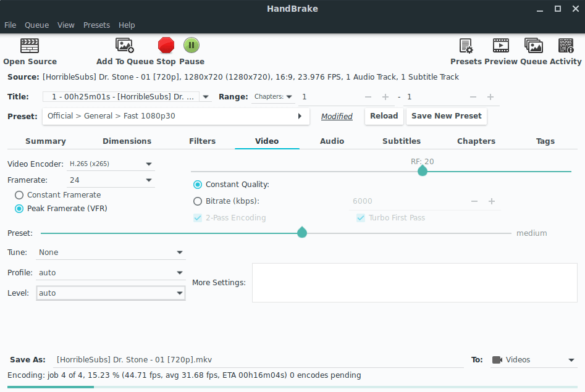The image size is (585, 392).
Task: Switch to the Audio tab
Action: point(332,141)
